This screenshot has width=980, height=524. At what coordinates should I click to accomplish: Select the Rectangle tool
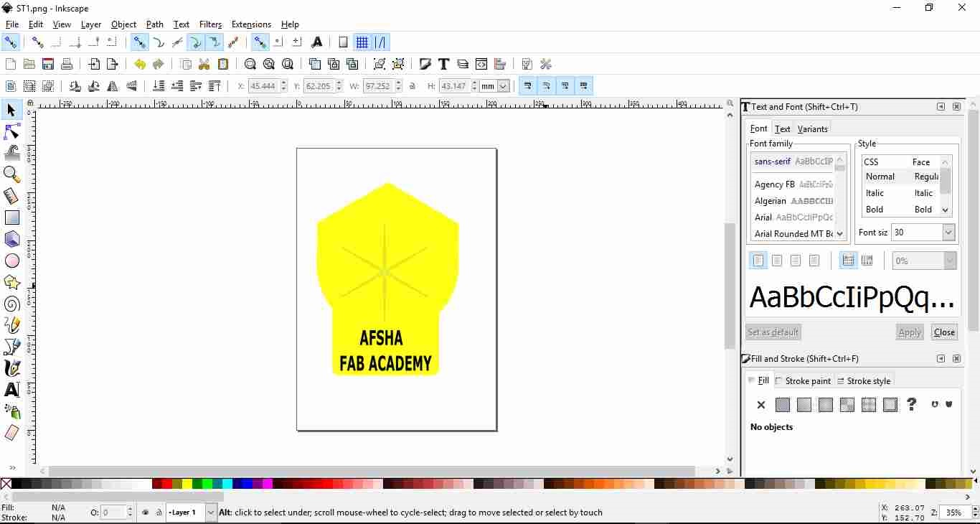11,217
